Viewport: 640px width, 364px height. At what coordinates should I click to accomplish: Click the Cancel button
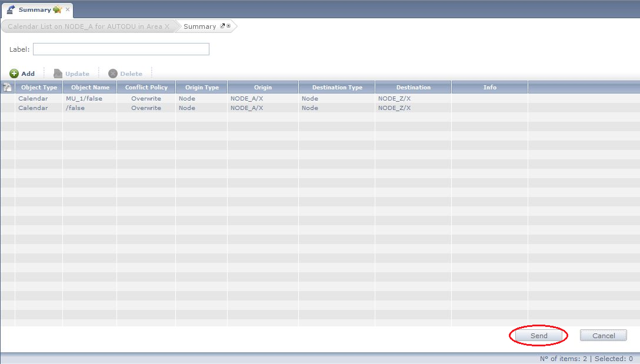[603, 335]
